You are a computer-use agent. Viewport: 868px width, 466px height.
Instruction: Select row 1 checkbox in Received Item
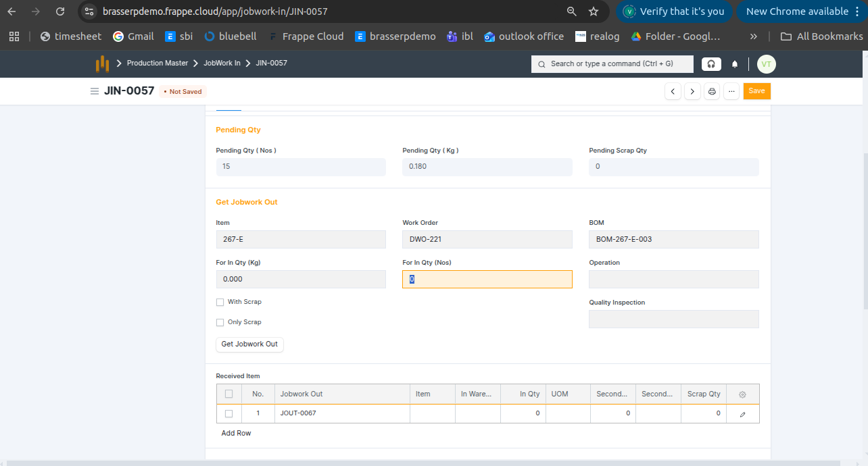(x=228, y=413)
